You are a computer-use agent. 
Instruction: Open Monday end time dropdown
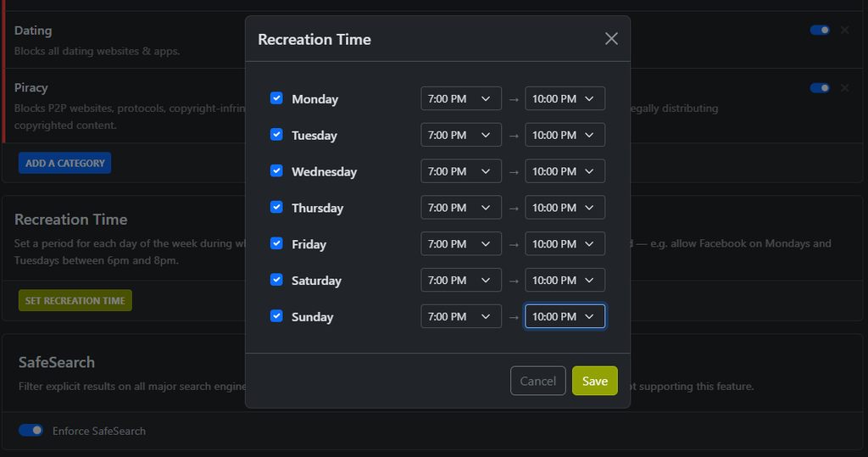click(x=565, y=98)
